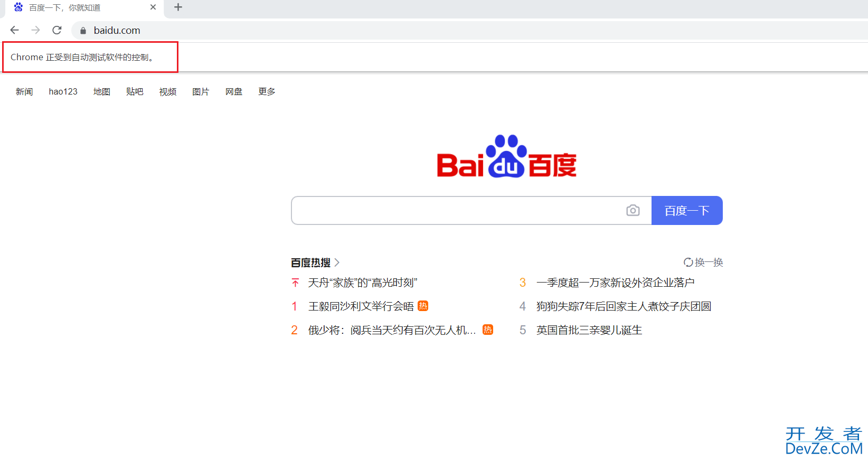Screen dimensions: 868x460
Task: Click rank number 5 in hot search
Action: 523,330
